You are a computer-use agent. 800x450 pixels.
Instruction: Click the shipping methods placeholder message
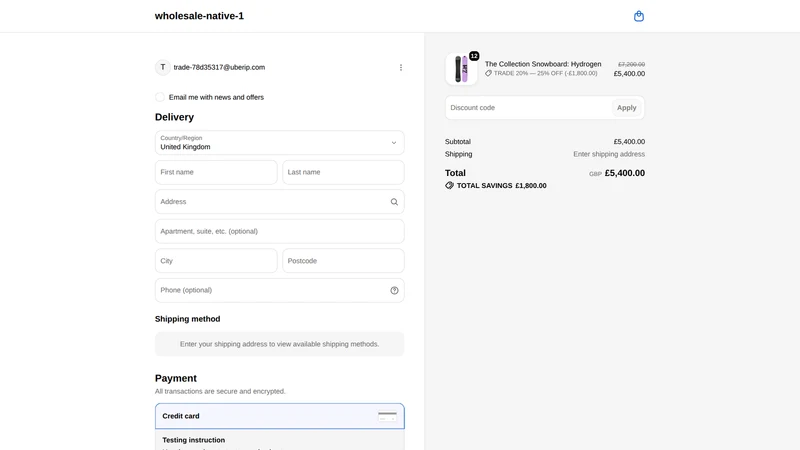tap(280, 344)
